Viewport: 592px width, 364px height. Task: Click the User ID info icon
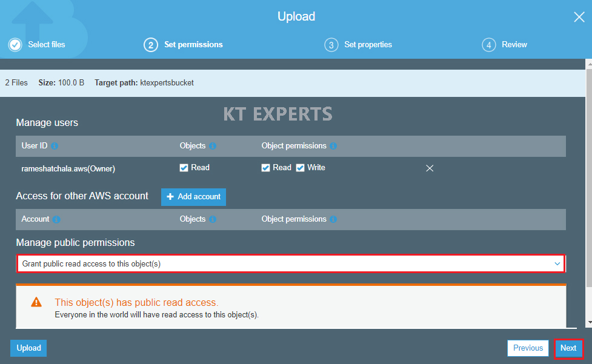point(55,147)
